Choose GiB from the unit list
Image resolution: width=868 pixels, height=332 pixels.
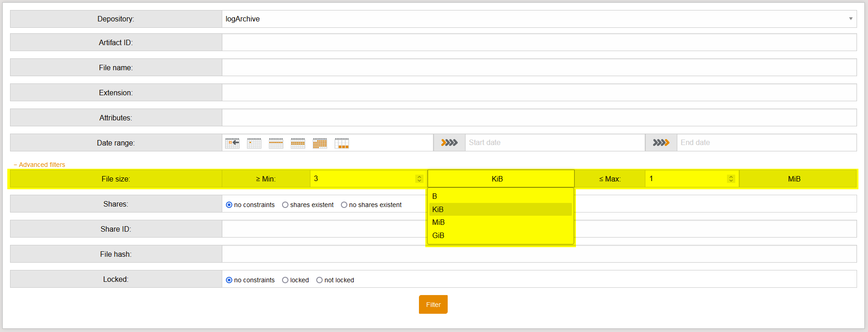pyautogui.click(x=438, y=235)
